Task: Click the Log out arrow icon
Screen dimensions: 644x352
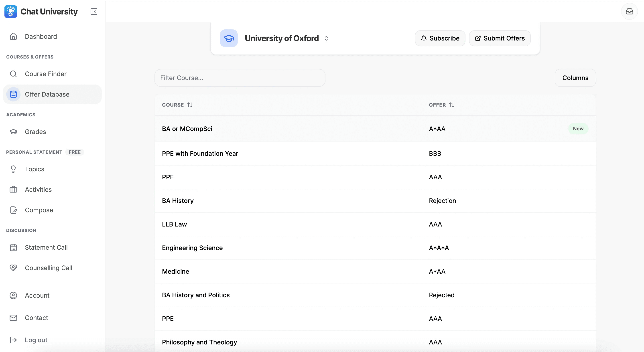Action: point(13,340)
